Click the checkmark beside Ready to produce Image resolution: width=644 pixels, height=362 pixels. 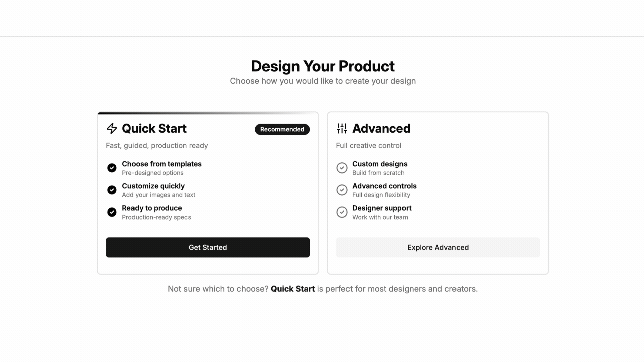tap(112, 212)
